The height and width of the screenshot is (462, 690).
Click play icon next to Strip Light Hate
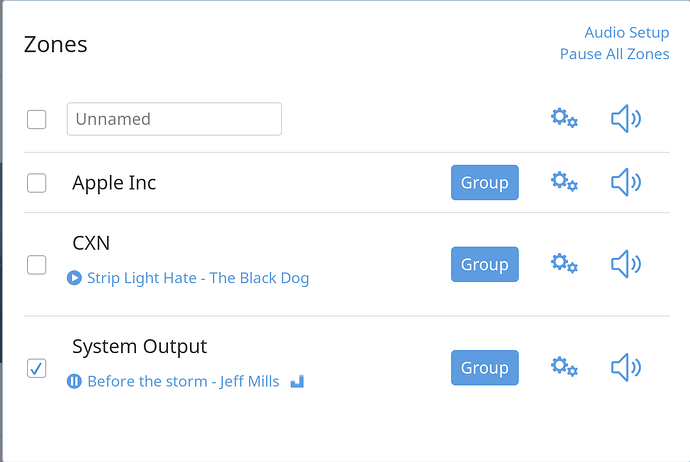[74, 278]
